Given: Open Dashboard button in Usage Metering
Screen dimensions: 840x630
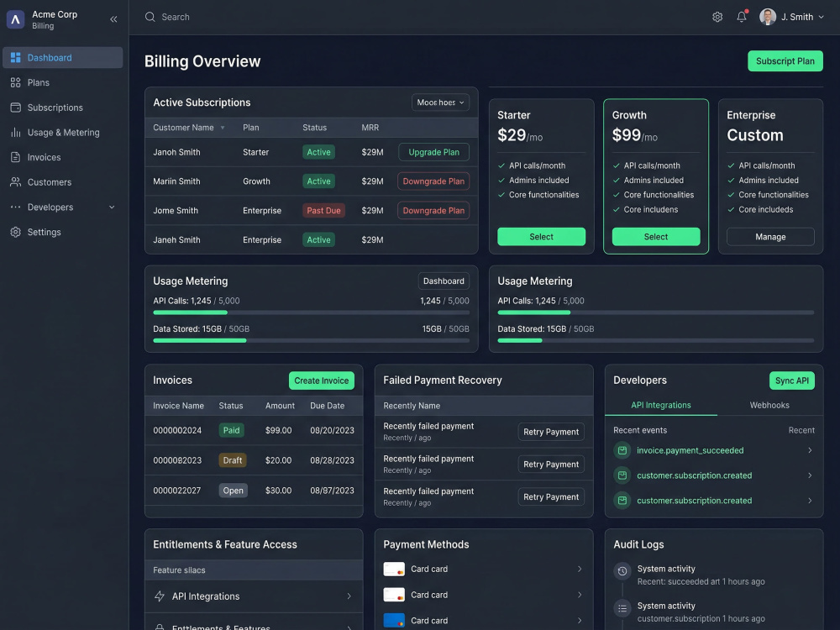Looking at the screenshot, I should 444,281.
